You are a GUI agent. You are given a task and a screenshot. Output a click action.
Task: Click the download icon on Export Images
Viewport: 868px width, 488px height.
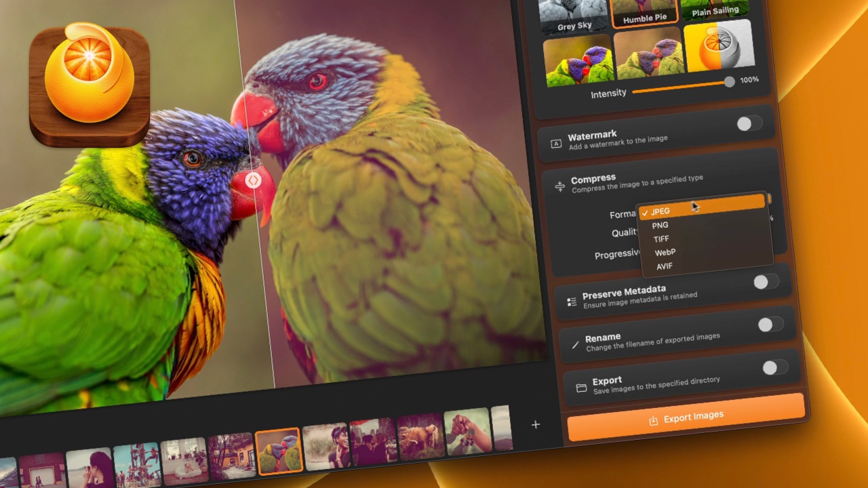click(x=653, y=421)
